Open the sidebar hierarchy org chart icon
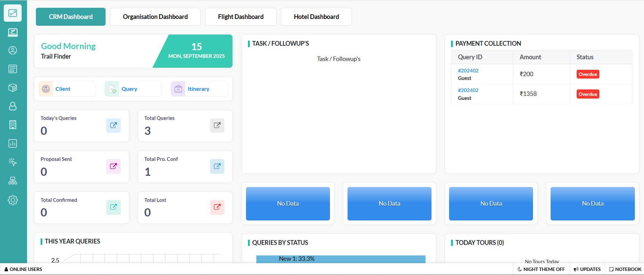644x275 pixels. click(x=13, y=181)
